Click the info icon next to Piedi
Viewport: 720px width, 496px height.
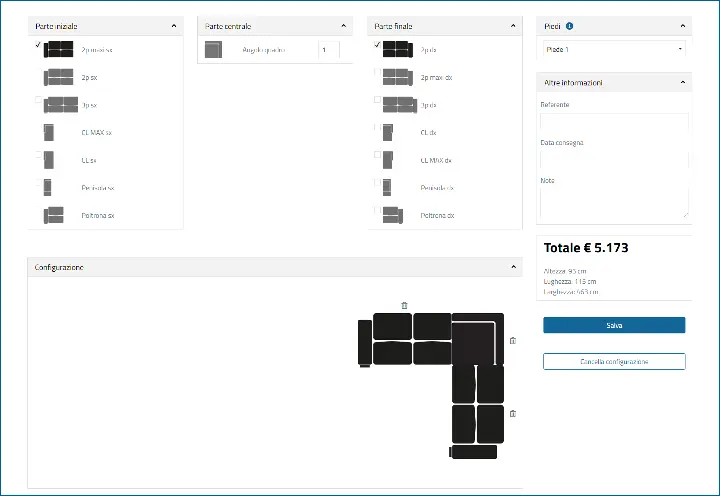570,26
